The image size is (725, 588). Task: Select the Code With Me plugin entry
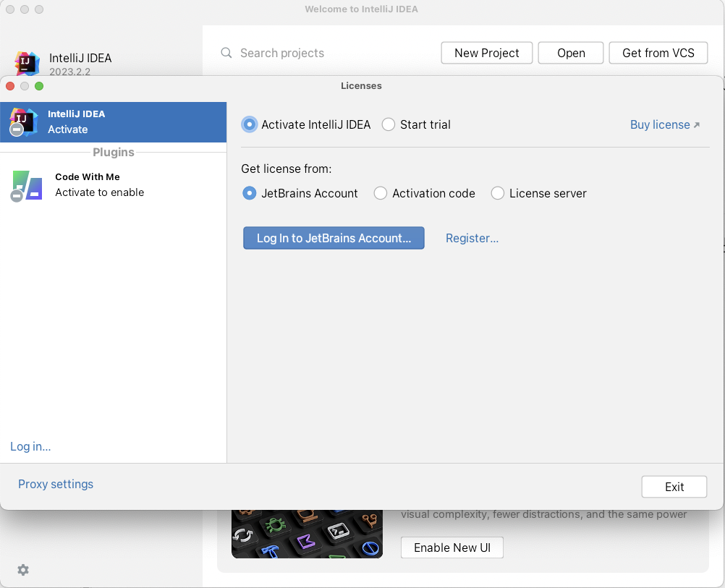tap(114, 185)
